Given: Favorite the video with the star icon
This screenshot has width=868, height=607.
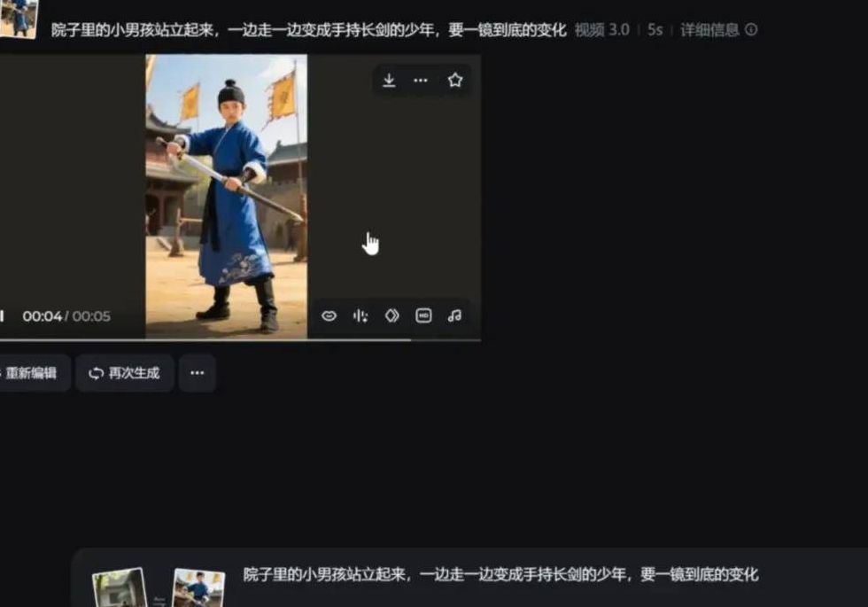Looking at the screenshot, I should pos(455,81).
